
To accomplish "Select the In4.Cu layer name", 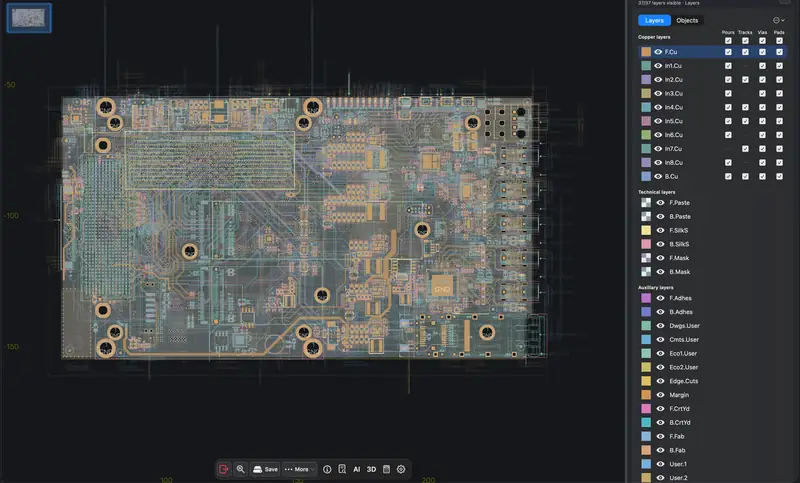I will point(673,107).
